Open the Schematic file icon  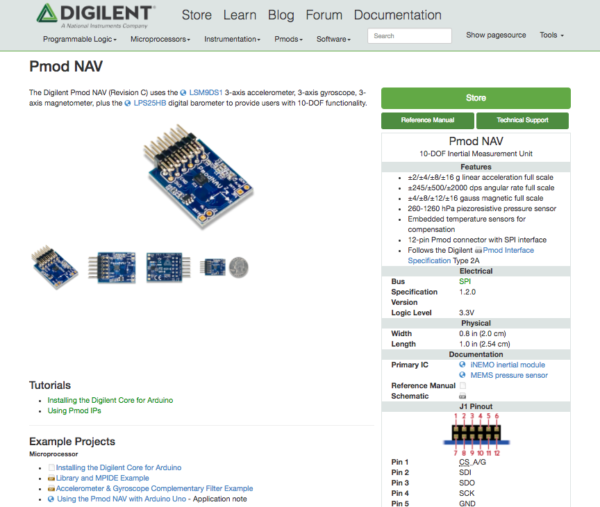click(x=463, y=396)
